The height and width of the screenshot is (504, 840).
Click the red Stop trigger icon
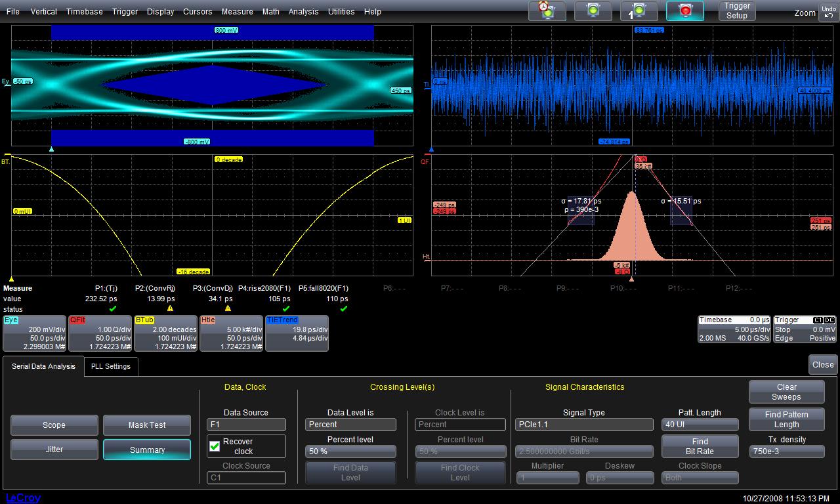(685, 11)
